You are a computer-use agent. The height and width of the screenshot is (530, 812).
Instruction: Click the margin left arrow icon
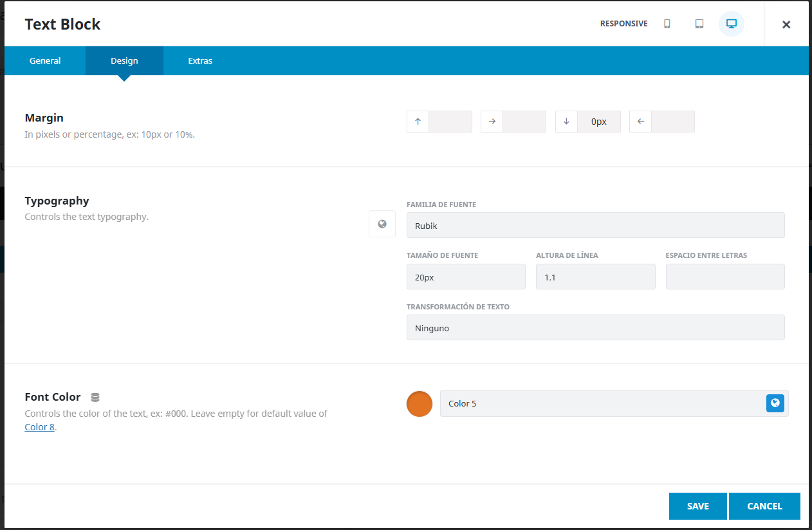pyautogui.click(x=640, y=122)
